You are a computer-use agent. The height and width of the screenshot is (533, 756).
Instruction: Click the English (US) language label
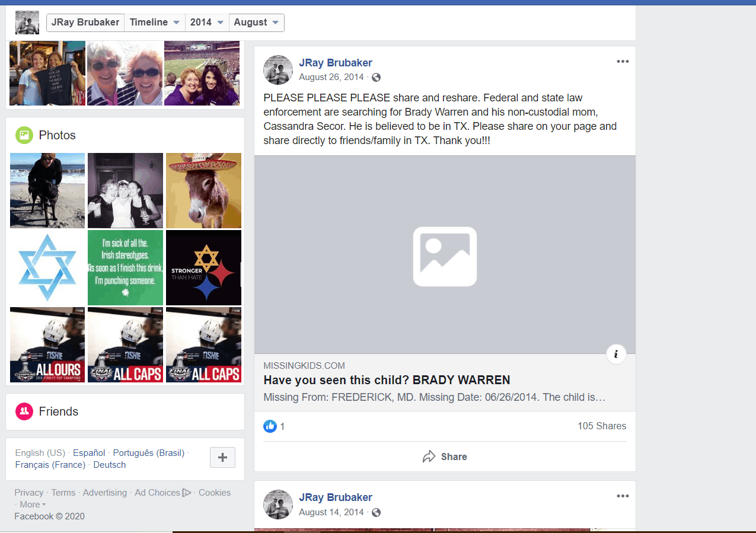40,453
